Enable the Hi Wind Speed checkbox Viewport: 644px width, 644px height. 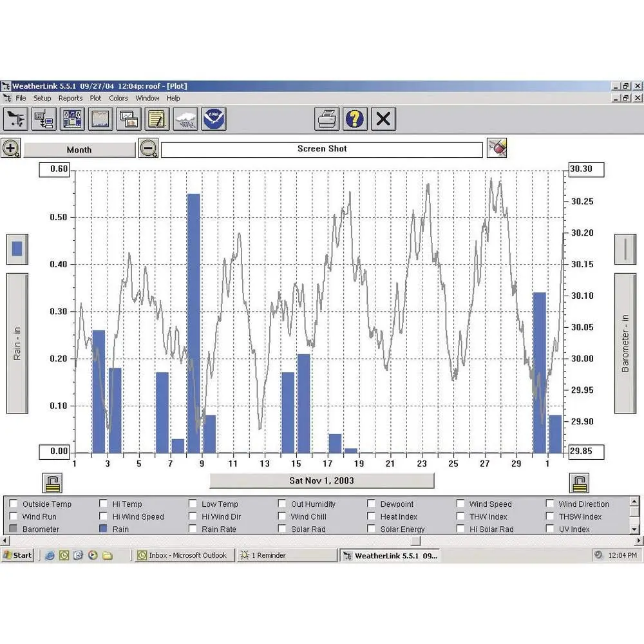[103, 516]
